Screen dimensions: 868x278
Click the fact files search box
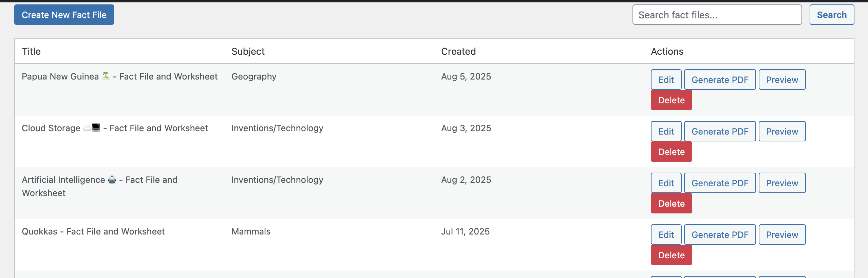pos(717,15)
